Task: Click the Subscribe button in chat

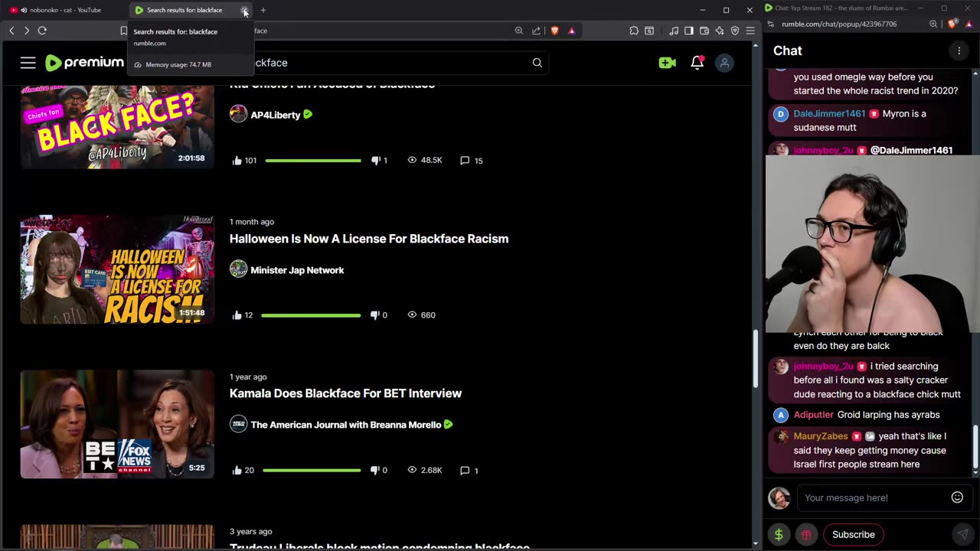Action: point(853,535)
